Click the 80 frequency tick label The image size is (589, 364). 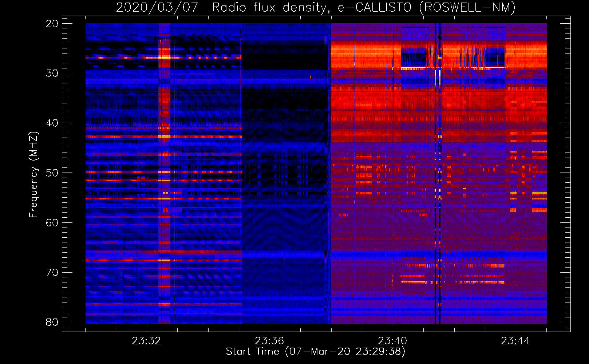[52, 322]
